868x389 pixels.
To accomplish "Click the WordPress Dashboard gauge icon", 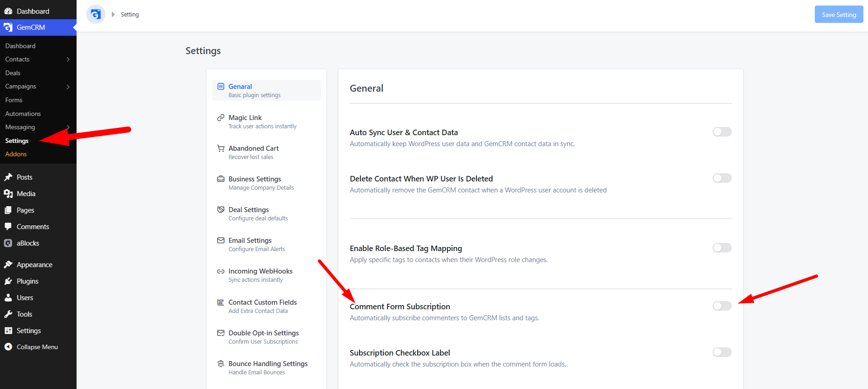I will pyautogui.click(x=8, y=11).
